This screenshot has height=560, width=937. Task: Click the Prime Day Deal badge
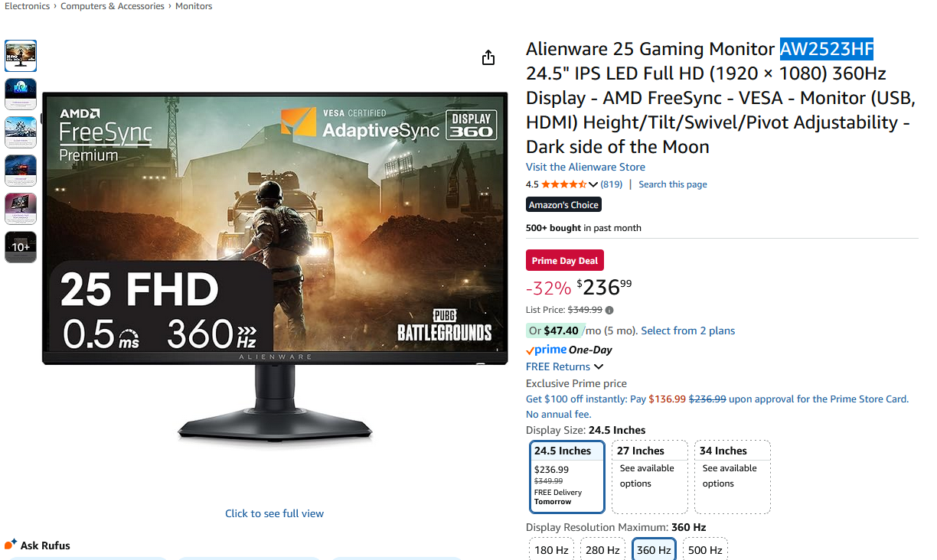point(565,261)
